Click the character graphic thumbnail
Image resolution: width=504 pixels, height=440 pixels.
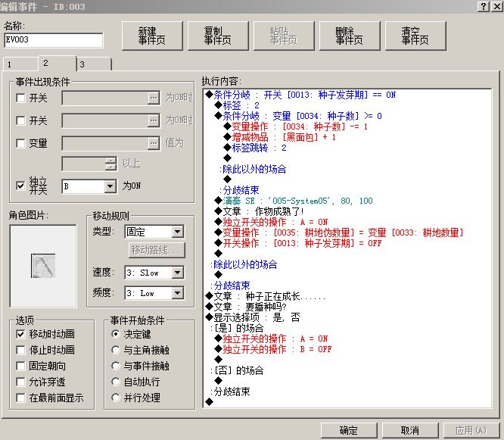point(43,266)
